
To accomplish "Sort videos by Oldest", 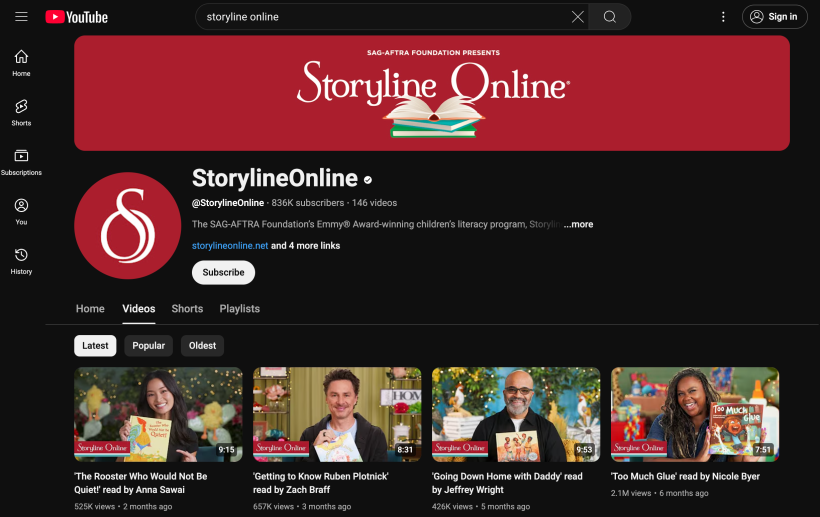I will coord(202,346).
